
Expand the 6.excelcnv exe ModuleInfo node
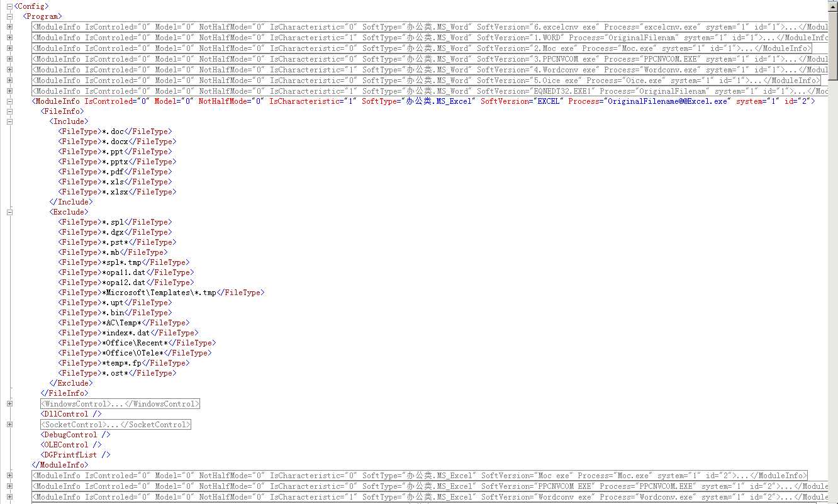[9, 27]
